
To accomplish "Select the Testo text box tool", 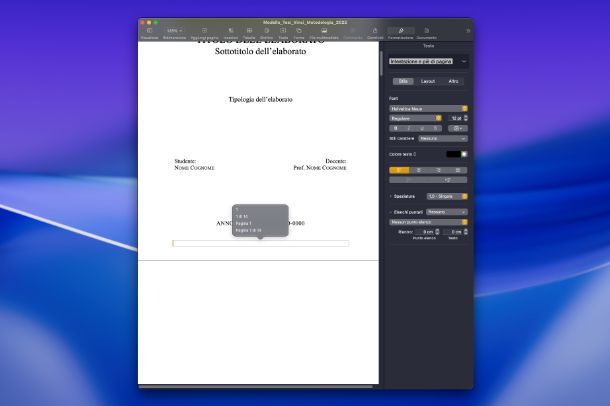I will point(283,33).
